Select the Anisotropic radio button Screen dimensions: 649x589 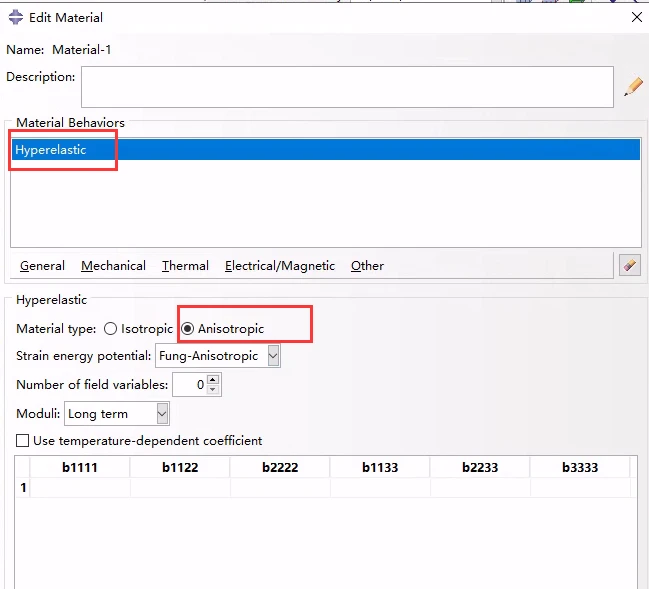pos(187,329)
